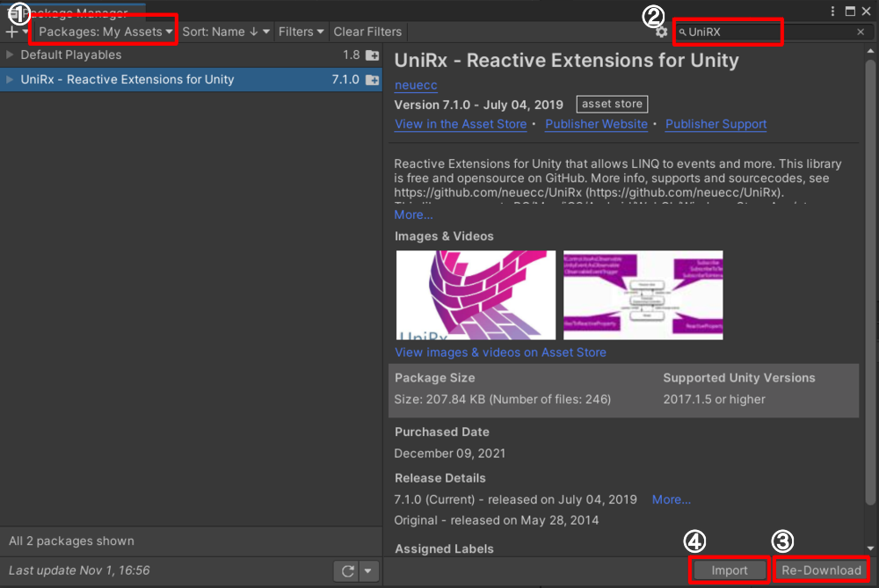
Task: Clear the UniRx search using the X icon
Action: tap(859, 32)
